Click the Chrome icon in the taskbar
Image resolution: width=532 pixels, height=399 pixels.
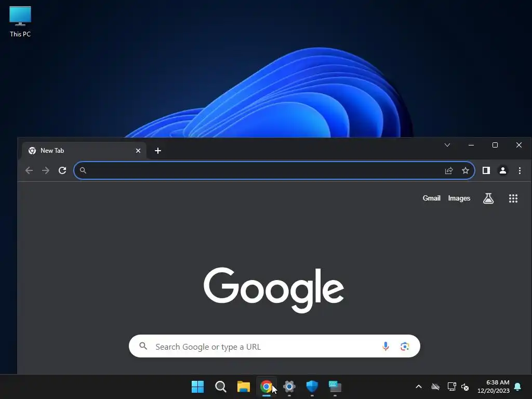coord(267,387)
